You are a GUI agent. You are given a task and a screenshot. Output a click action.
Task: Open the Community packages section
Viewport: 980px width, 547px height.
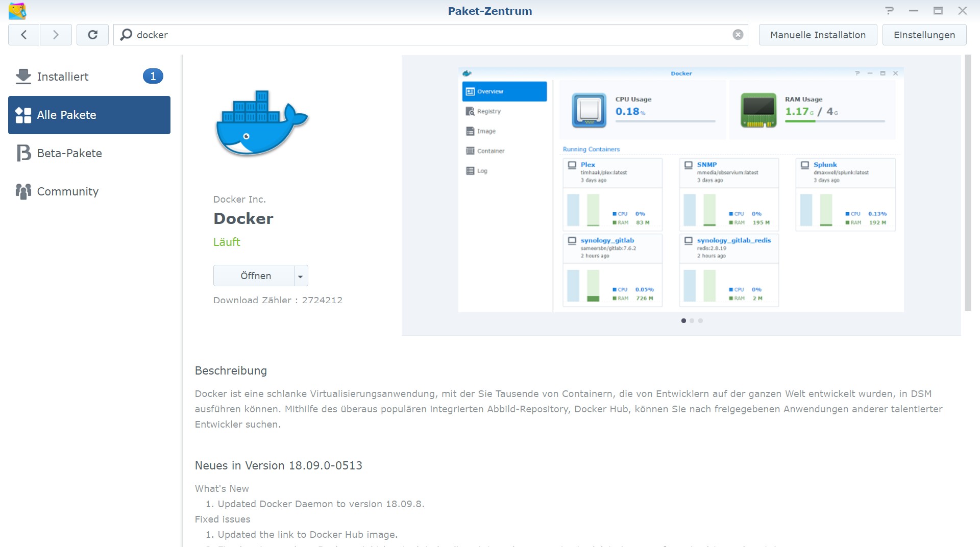(22, 191)
